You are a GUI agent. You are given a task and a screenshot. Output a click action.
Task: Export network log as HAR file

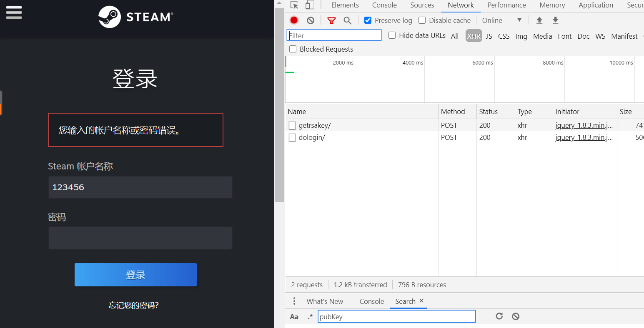click(555, 20)
